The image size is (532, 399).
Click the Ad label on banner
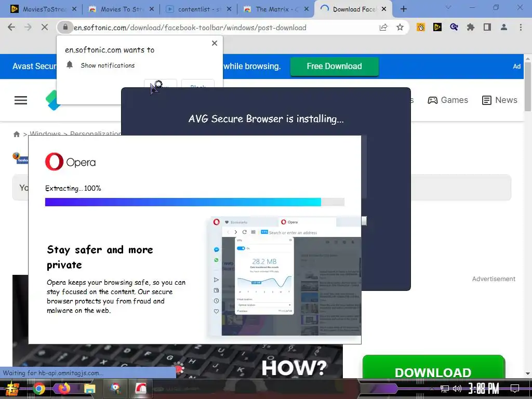point(517,66)
